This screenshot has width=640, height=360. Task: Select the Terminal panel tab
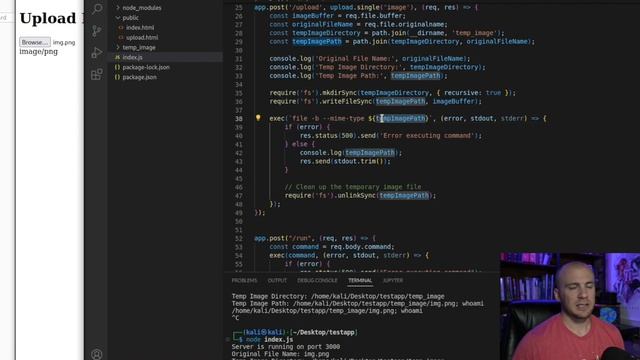[360, 280]
